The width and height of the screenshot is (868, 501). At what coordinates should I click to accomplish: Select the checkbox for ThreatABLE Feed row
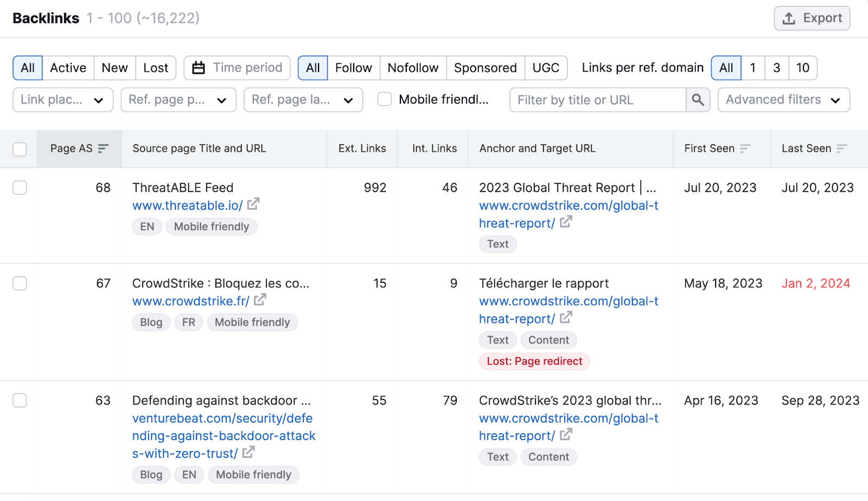[x=20, y=188]
